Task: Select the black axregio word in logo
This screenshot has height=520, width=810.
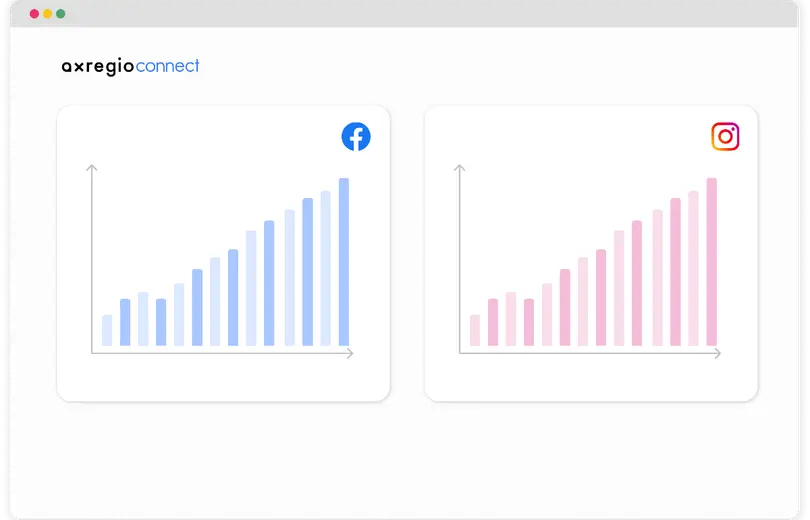Action: coord(98,67)
